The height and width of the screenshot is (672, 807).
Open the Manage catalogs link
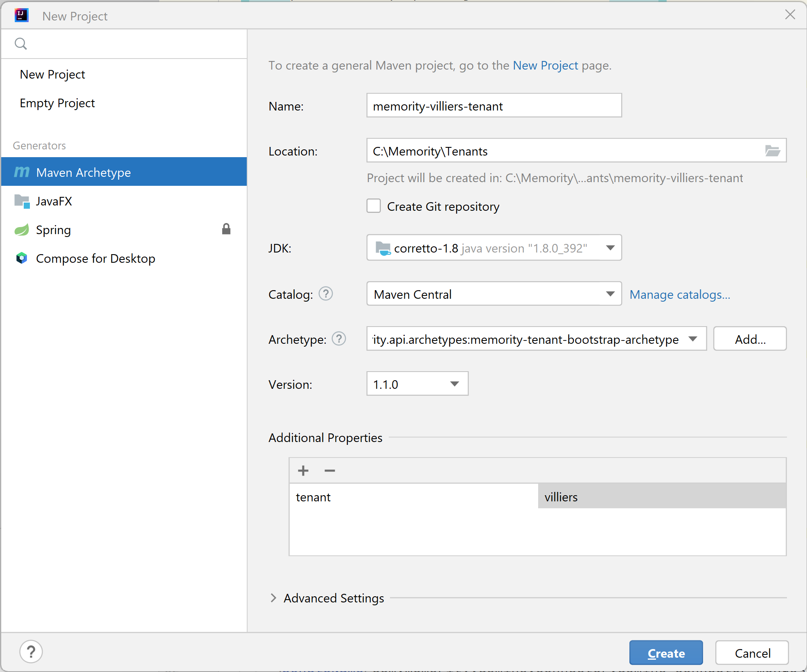click(680, 295)
